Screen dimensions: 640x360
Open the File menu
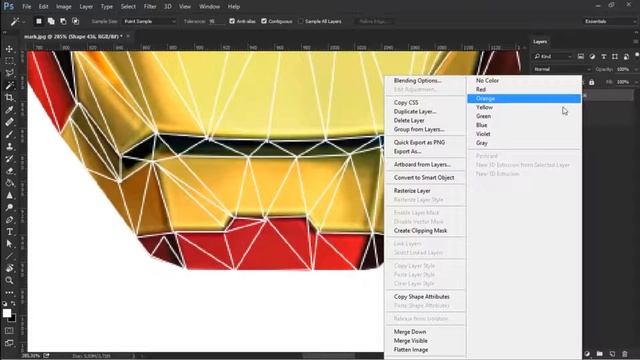click(x=27, y=7)
